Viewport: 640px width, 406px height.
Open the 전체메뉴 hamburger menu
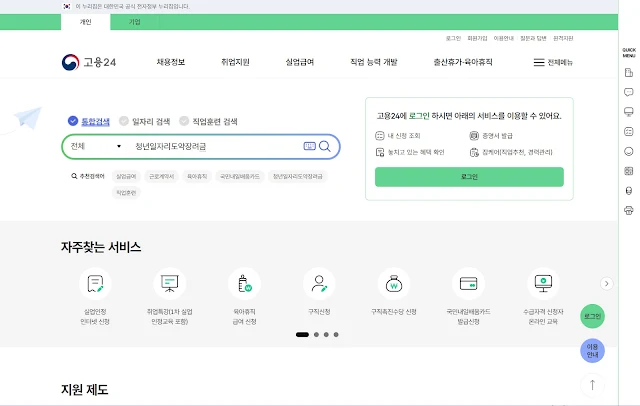553,62
